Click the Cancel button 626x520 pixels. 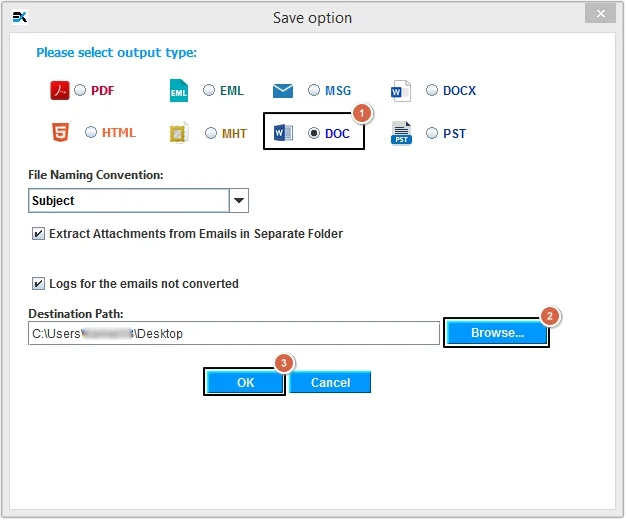click(x=330, y=382)
